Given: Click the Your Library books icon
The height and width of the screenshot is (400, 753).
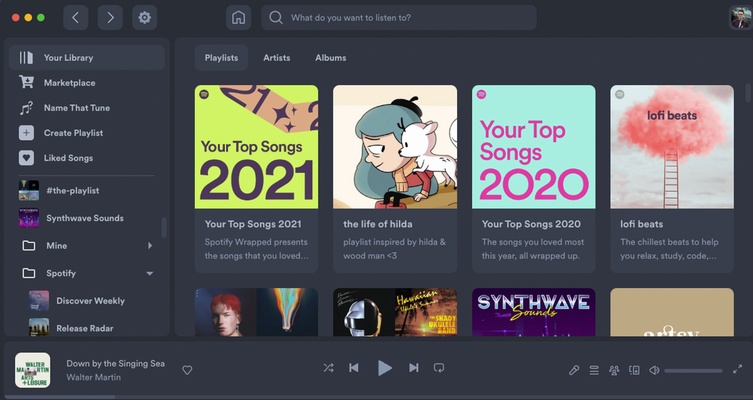Looking at the screenshot, I should pyautogui.click(x=26, y=58).
